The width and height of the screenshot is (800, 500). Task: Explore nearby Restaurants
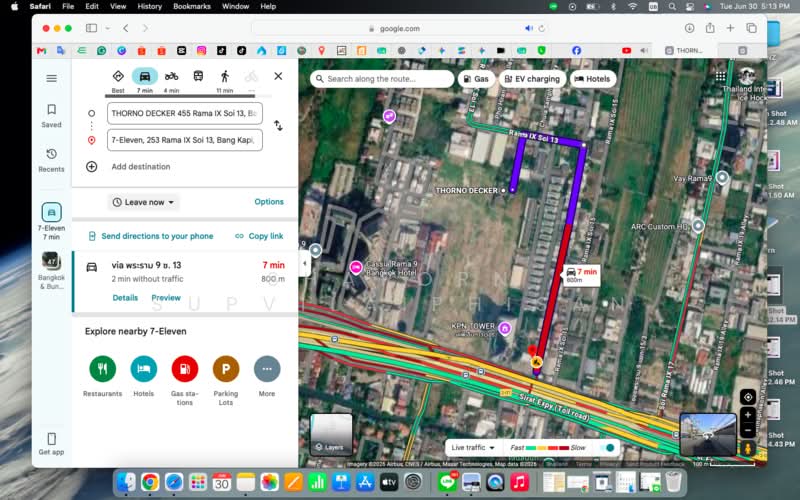pyautogui.click(x=103, y=376)
